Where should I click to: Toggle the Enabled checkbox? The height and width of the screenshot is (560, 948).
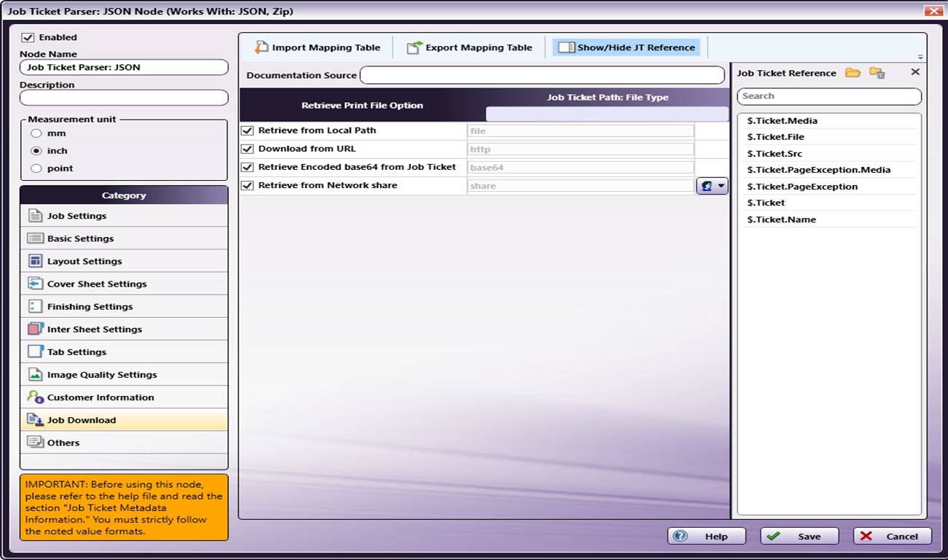tap(28, 37)
